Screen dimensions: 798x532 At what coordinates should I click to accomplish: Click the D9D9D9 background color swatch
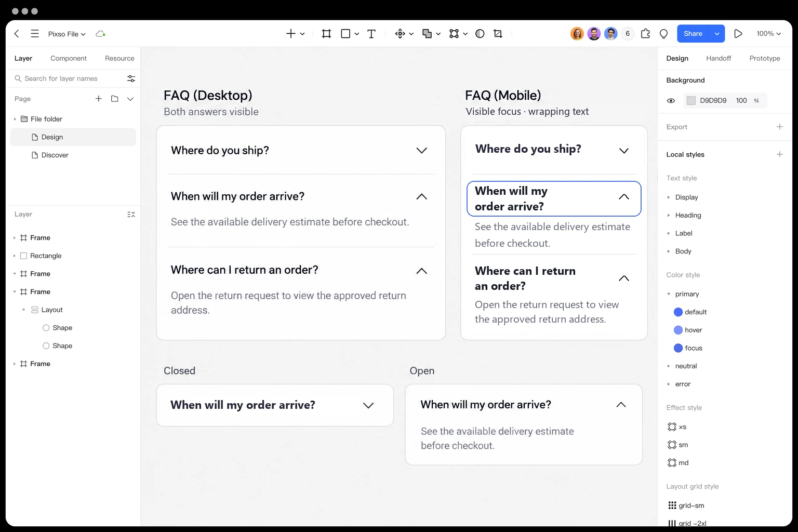(691, 101)
